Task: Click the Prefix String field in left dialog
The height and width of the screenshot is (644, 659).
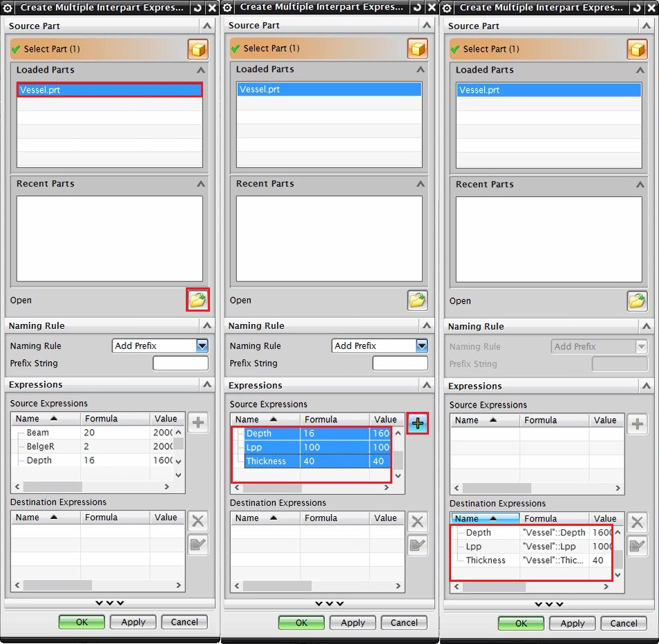Action: pos(180,363)
